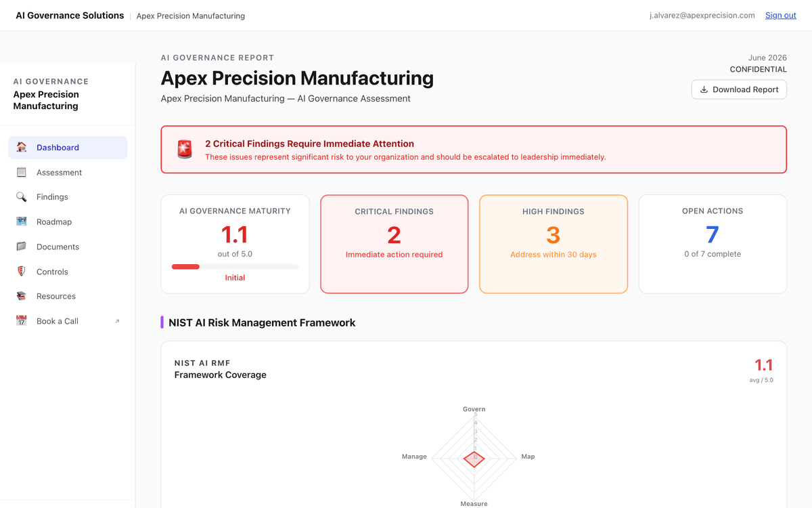This screenshot has height=508, width=812.
Task: Click the 1.1 avg score in framework card
Action: (x=763, y=365)
